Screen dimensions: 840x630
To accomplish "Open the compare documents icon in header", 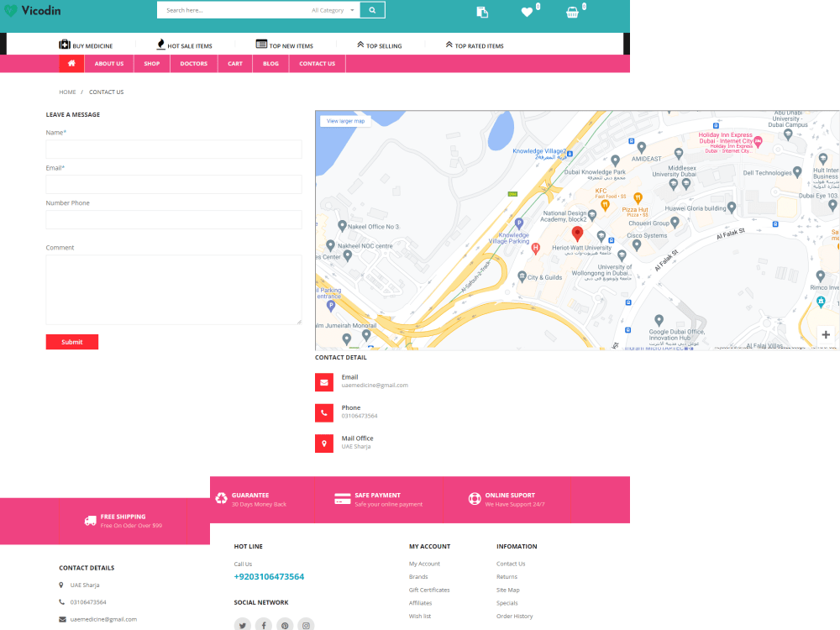I will (x=482, y=12).
